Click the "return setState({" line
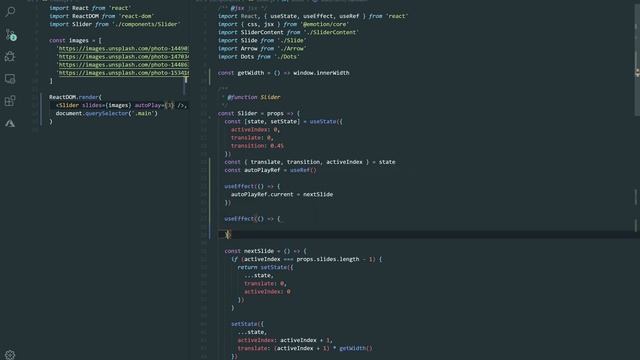Screen dimensions: 640x360 coord(265,267)
